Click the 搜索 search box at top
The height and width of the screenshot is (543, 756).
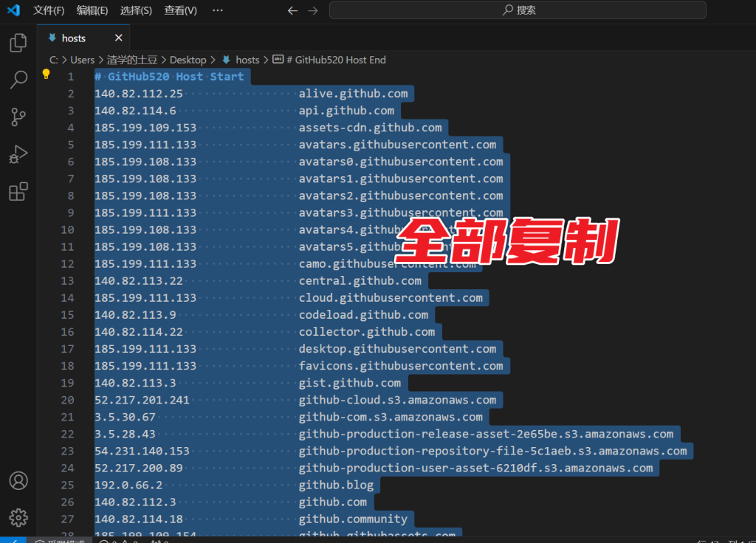coord(517,10)
